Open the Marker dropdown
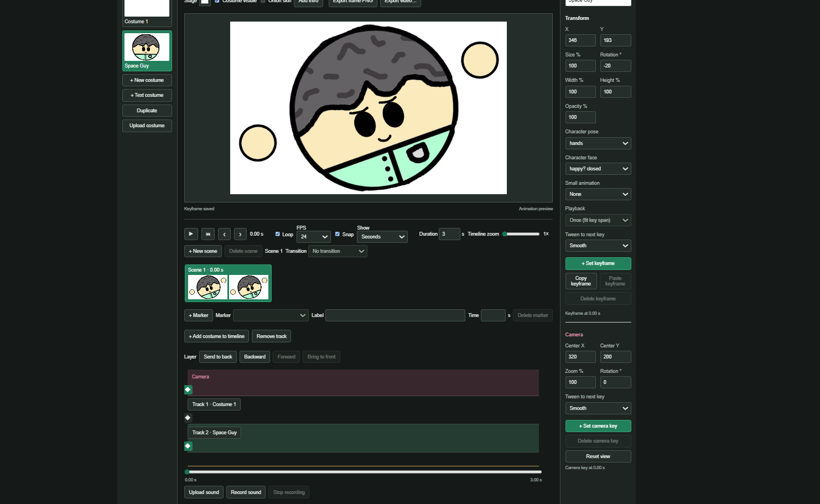 pyautogui.click(x=271, y=315)
